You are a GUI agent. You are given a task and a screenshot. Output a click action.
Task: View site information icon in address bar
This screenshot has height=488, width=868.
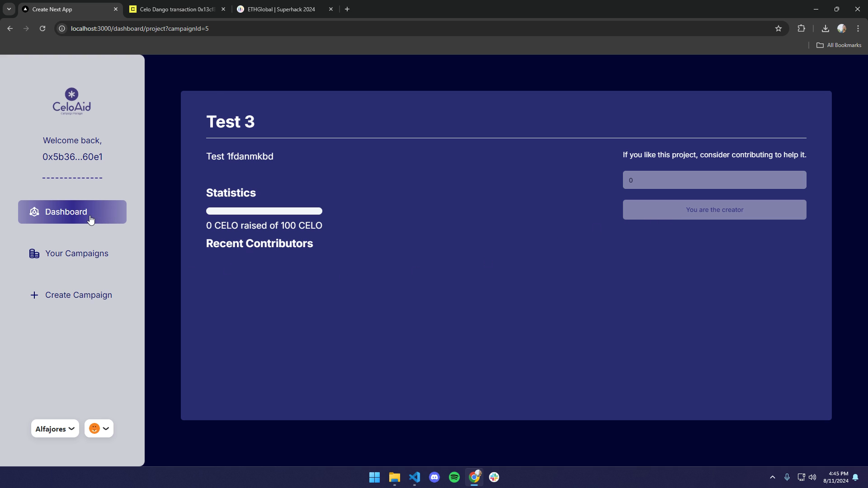(x=62, y=28)
